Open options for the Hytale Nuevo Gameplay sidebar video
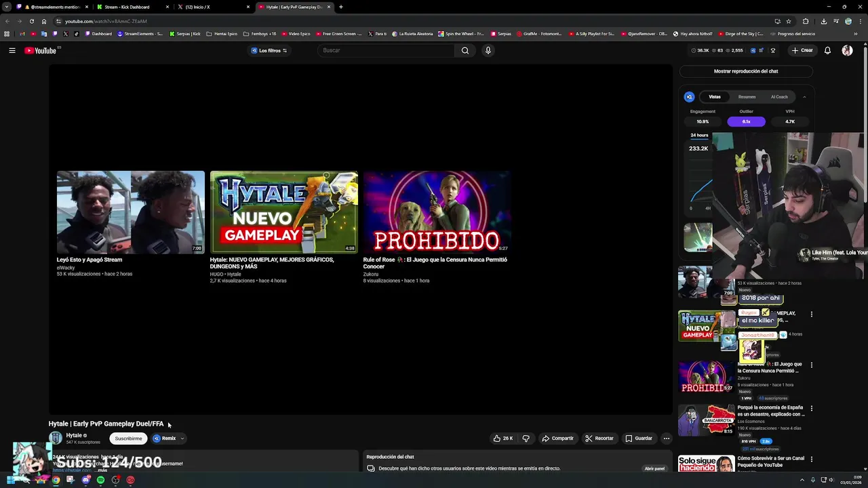The width and height of the screenshot is (868, 488). 812,314
